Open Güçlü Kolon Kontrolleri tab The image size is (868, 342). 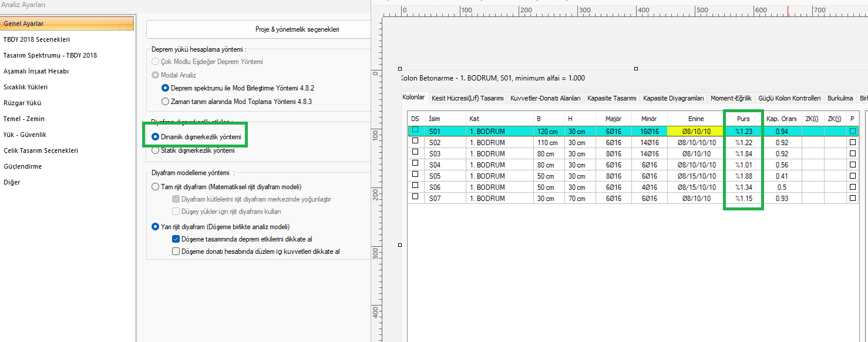pyautogui.click(x=789, y=98)
